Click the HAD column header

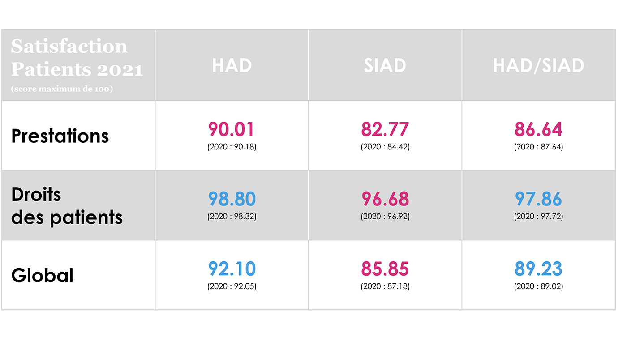click(x=232, y=65)
